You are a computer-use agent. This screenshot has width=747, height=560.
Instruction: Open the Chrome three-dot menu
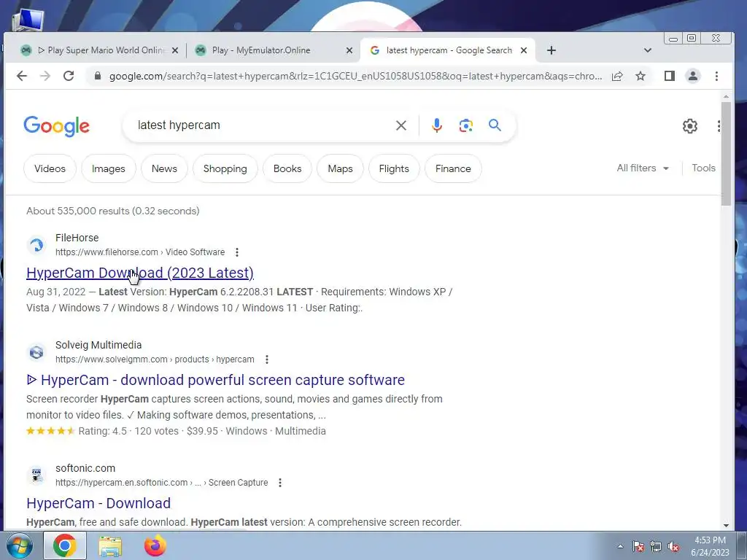(x=716, y=76)
